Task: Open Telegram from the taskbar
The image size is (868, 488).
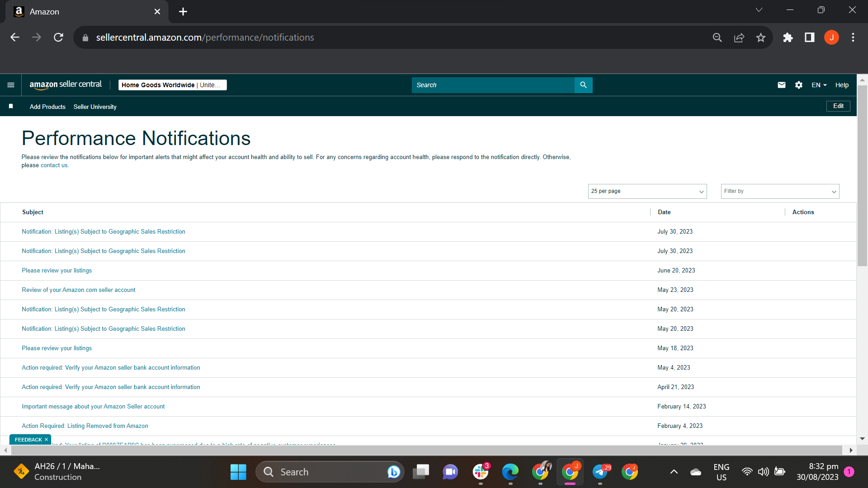Action: tap(600, 472)
